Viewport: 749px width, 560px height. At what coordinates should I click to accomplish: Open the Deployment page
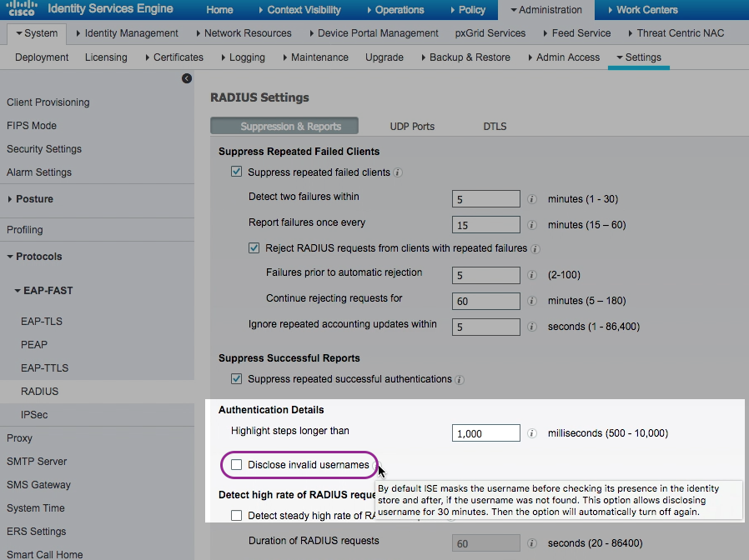click(x=42, y=57)
